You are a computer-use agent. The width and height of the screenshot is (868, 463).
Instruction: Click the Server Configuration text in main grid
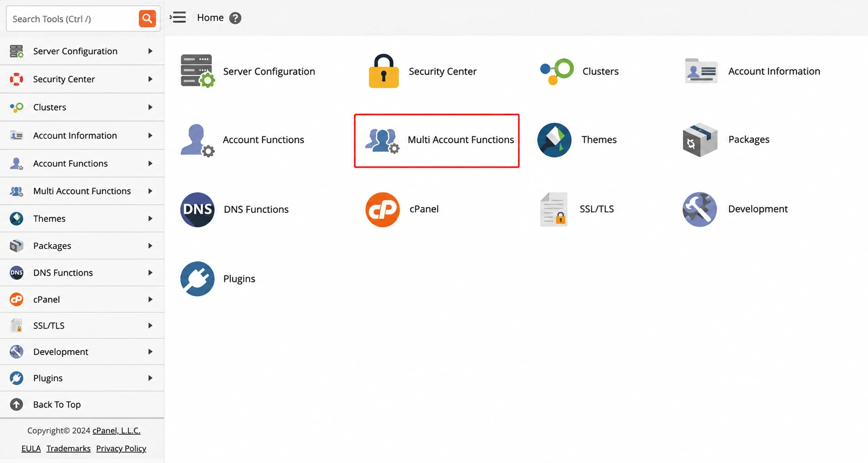click(x=269, y=71)
